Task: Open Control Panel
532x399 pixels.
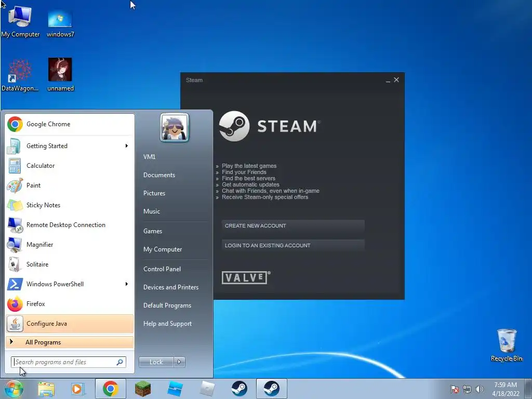Action: (x=162, y=269)
